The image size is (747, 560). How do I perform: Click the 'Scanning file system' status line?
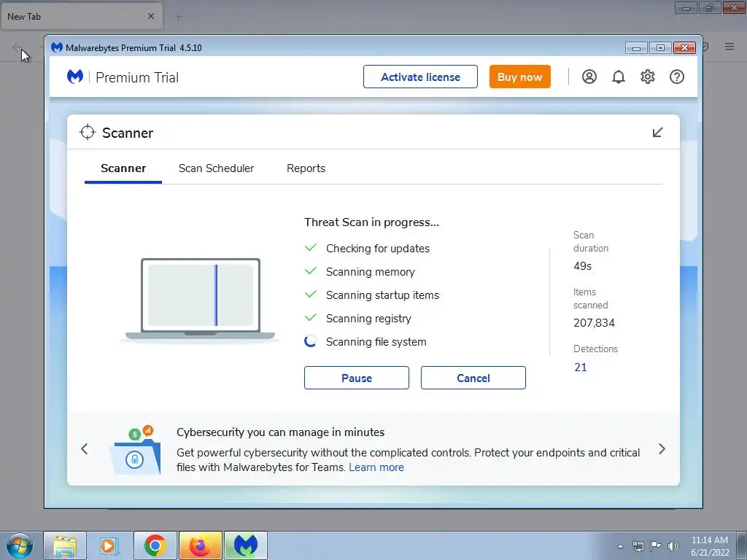376,342
